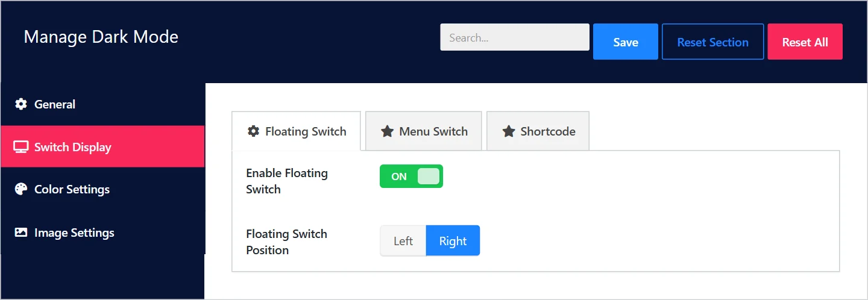This screenshot has height=300, width=868.
Task: Go to General settings section
Action: click(102, 104)
